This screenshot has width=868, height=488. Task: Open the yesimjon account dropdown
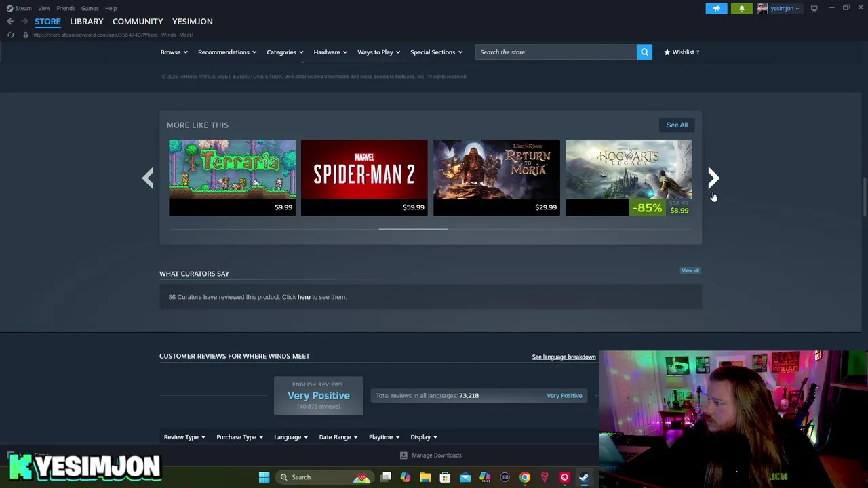click(x=785, y=8)
